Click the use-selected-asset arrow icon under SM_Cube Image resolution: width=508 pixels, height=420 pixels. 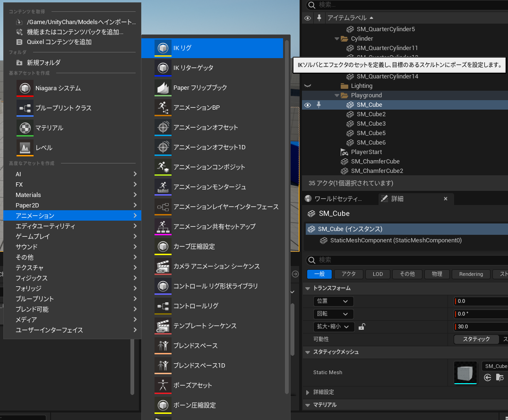coord(488,377)
